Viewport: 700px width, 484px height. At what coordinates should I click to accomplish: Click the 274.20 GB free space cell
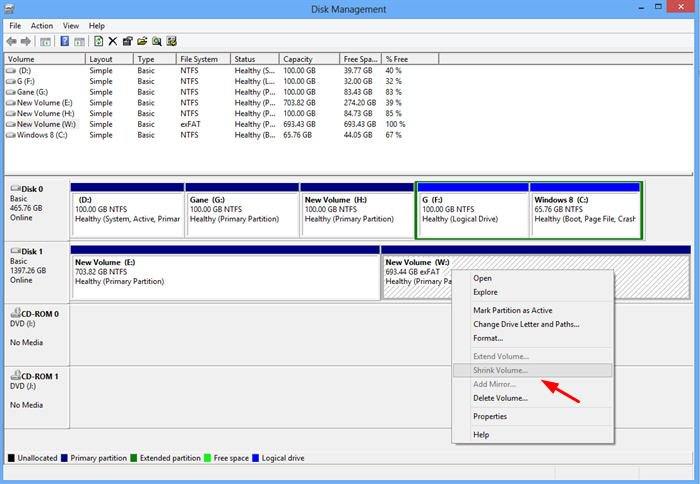tap(360, 103)
